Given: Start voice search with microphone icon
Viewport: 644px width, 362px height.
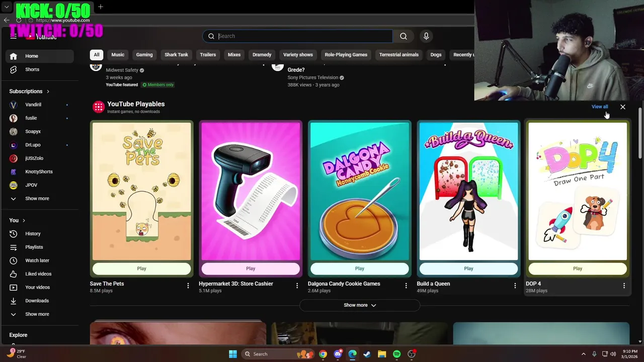Looking at the screenshot, I should [x=426, y=36].
